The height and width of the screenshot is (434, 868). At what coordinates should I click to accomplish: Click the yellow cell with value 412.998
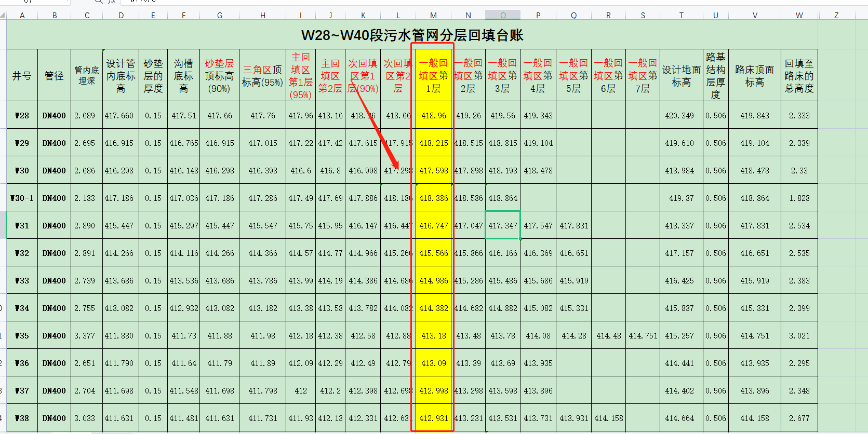[x=433, y=390]
